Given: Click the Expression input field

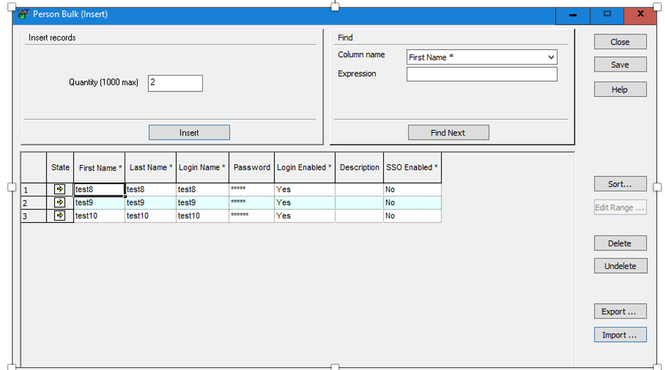Looking at the screenshot, I should [x=482, y=74].
